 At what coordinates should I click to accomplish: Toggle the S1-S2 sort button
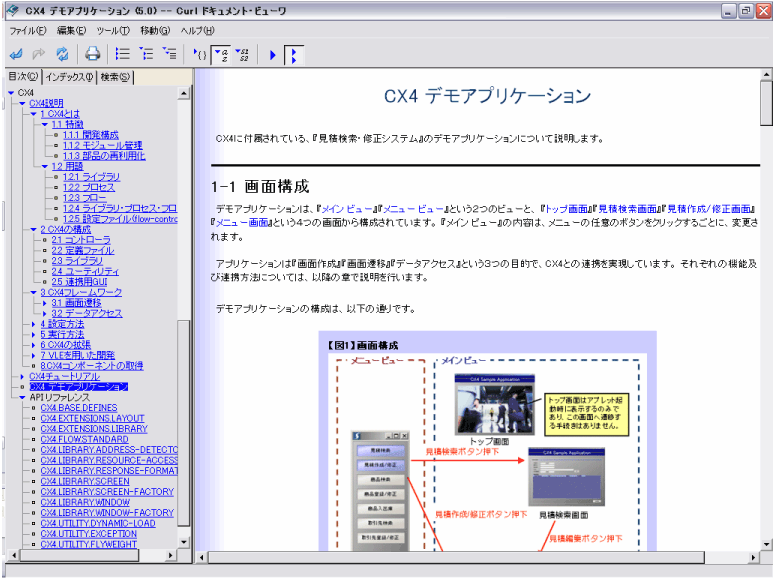[242, 55]
